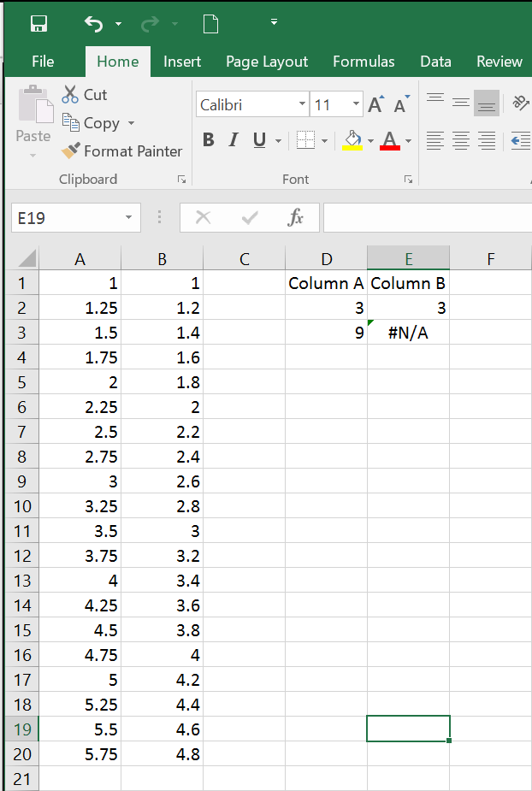Click cell B14 containing 3.6
532x791 pixels.
tap(162, 605)
